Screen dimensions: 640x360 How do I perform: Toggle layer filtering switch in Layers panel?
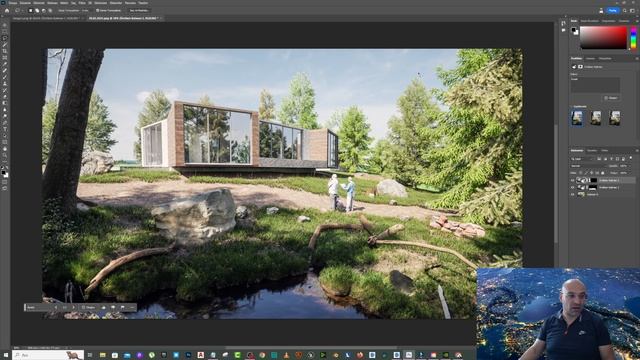(x=631, y=158)
